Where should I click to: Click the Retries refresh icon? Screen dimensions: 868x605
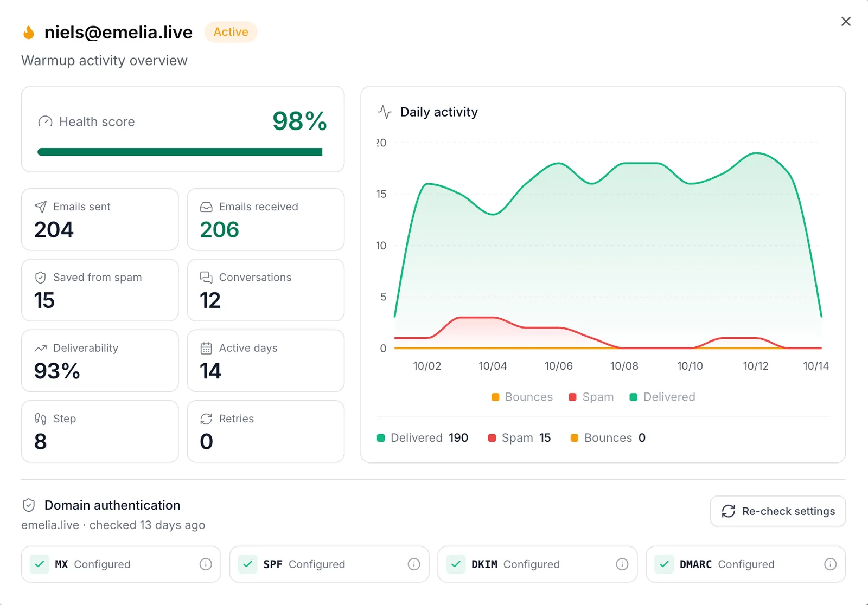tap(206, 419)
